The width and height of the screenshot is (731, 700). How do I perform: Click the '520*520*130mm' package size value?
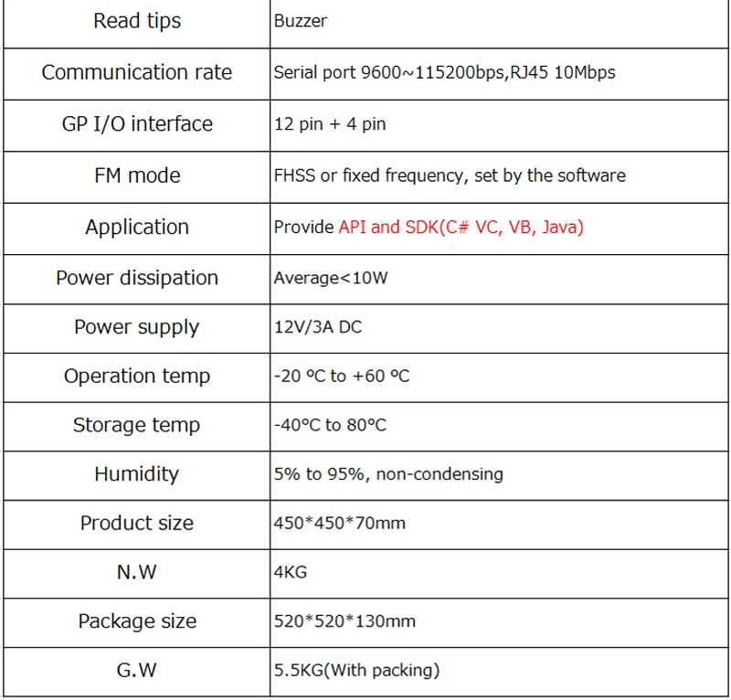[x=344, y=621]
